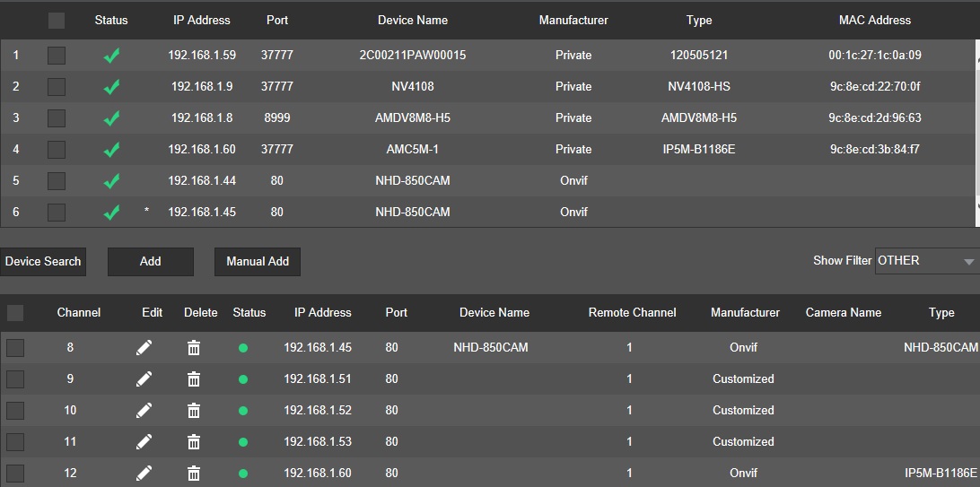Select MAC address 9c:8e:cd:3b:84:f7
980x487 pixels.
tap(875, 149)
